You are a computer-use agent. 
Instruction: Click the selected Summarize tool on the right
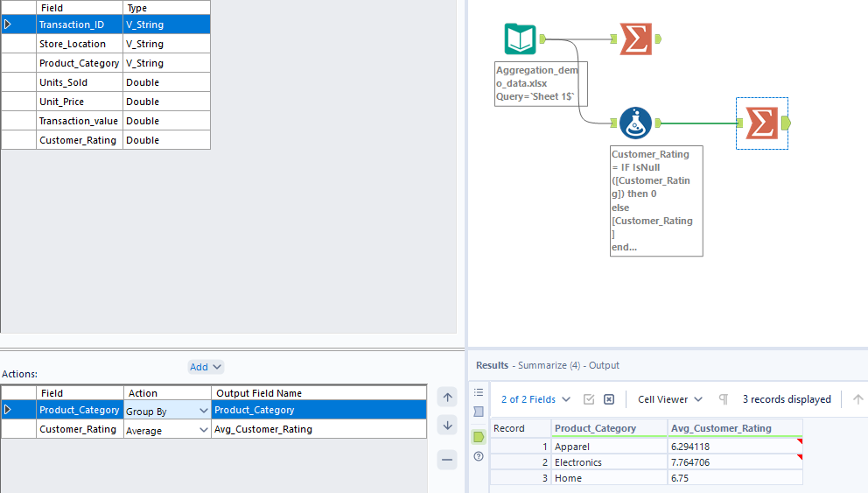coord(761,123)
